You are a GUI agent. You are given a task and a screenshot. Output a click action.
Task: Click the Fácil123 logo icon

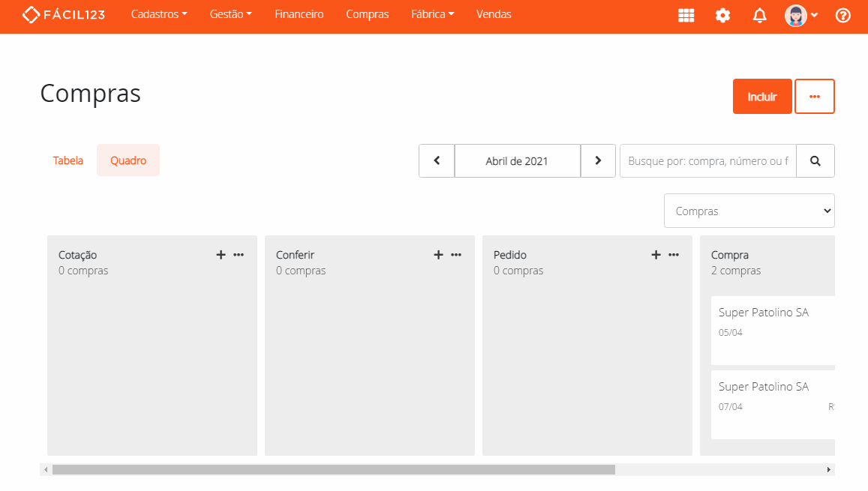pos(30,13)
